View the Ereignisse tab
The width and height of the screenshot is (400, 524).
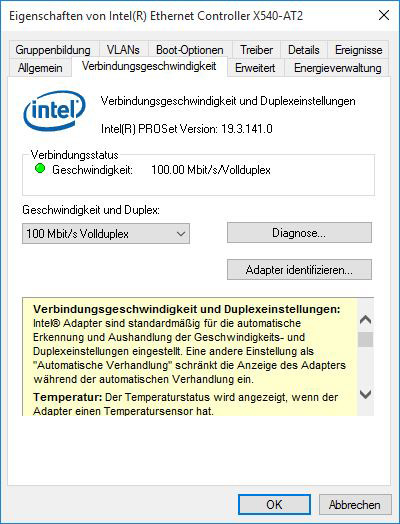[x=359, y=50]
